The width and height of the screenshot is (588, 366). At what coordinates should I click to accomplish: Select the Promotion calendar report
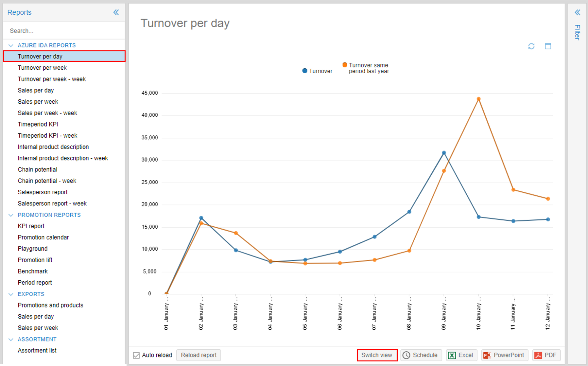coord(43,237)
